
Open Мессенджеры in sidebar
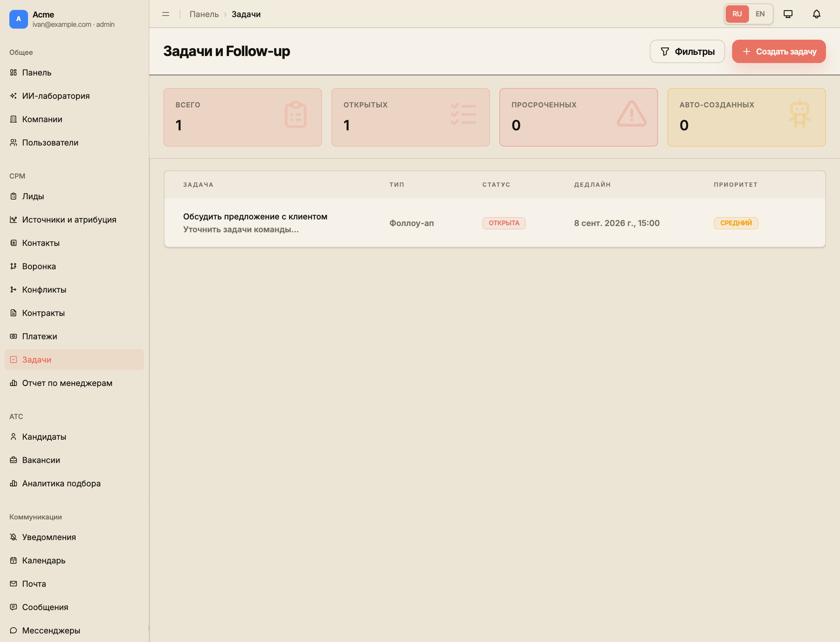coord(74,630)
